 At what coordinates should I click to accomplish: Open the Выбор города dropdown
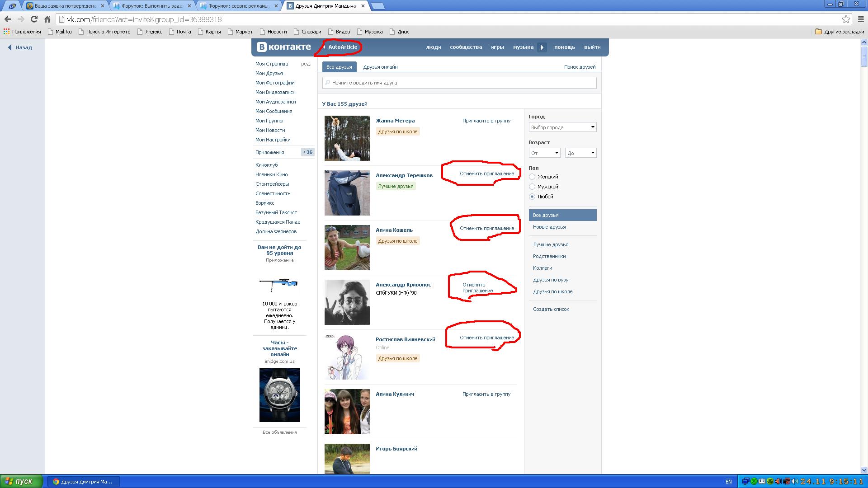[562, 127]
